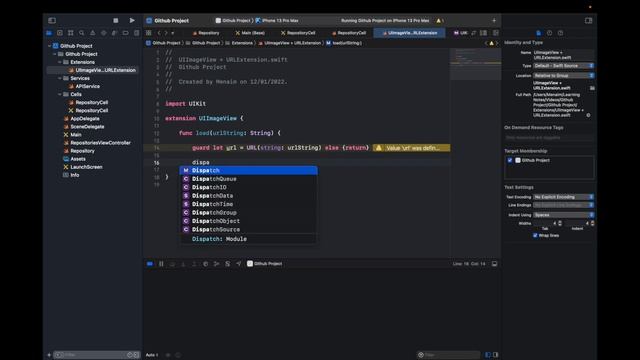Click the editor minimap
The height and width of the screenshot is (360, 640).
(476, 63)
